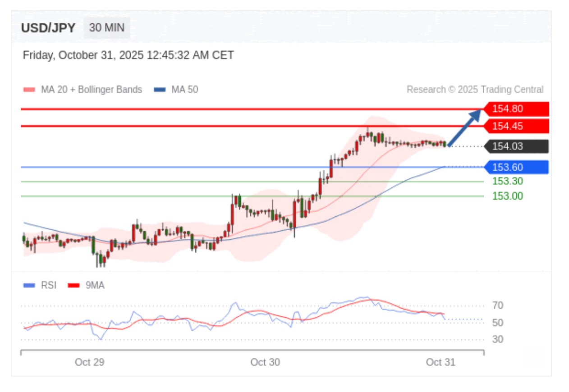This screenshot has width=569, height=392.
Task: Click the RSI 30 level label
Action: pos(498,340)
